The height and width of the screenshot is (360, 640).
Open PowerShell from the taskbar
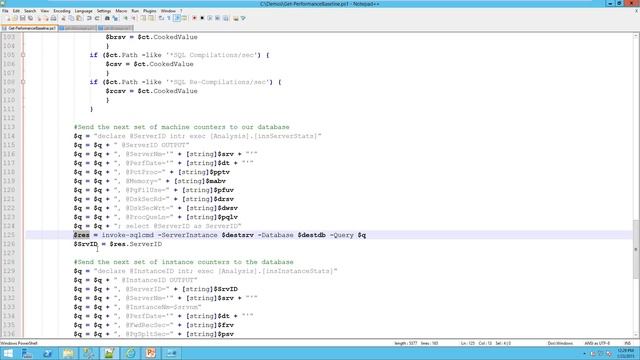tap(47, 353)
